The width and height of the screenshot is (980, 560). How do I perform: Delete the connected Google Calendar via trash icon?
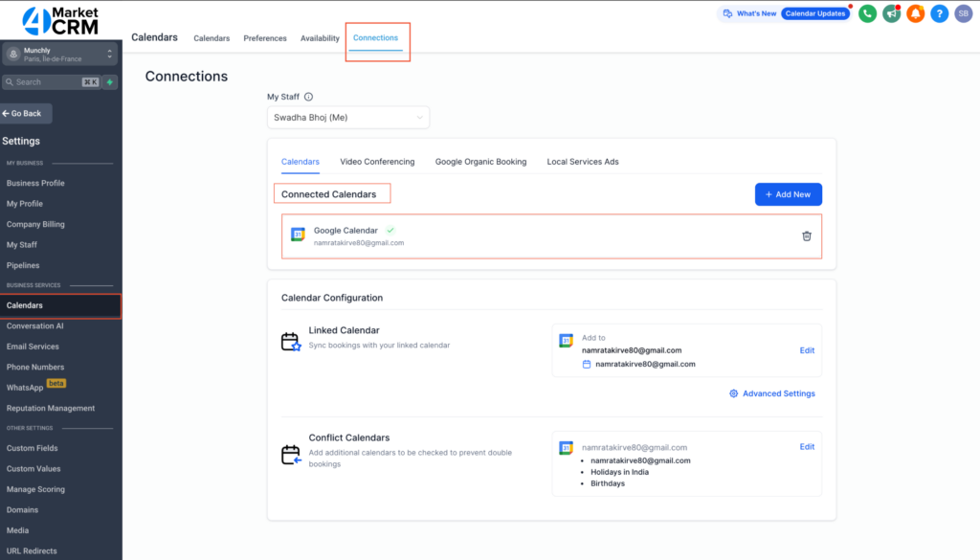click(806, 235)
